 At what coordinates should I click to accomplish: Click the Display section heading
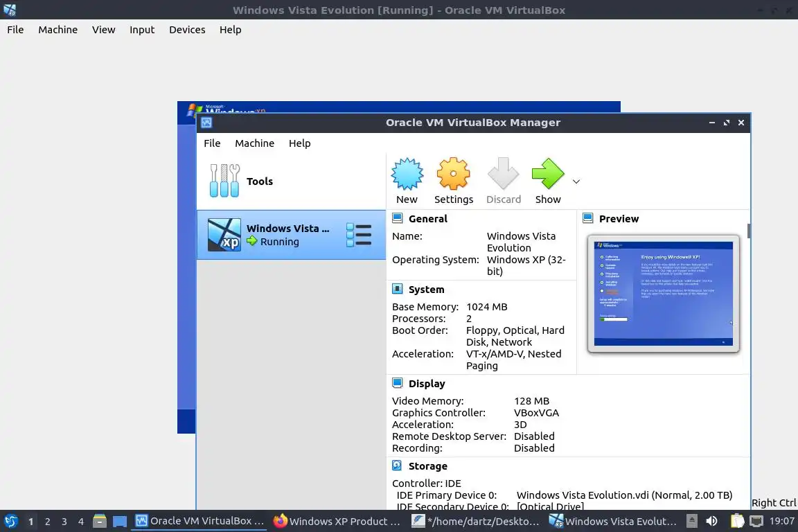click(x=427, y=384)
